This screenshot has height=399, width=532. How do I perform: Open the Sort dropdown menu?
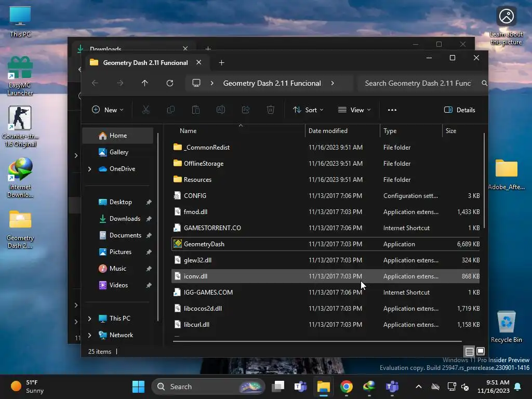pyautogui.click(x=308, y=110)
